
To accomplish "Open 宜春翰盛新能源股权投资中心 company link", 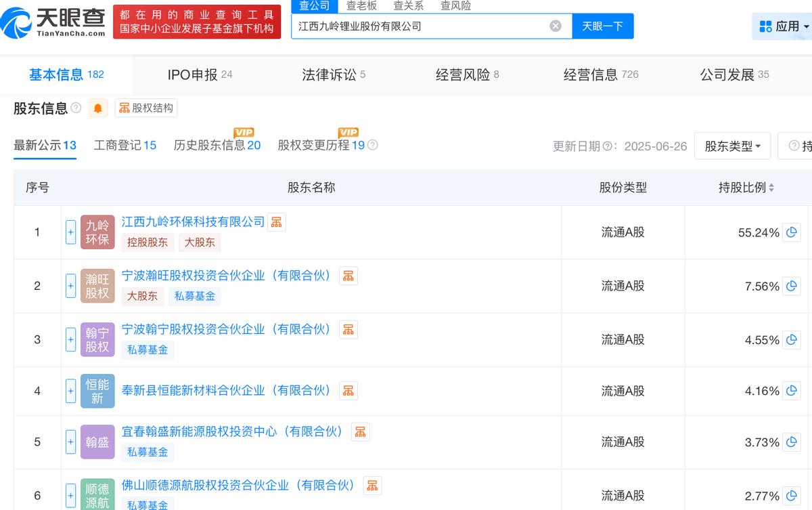I will 235,431.
